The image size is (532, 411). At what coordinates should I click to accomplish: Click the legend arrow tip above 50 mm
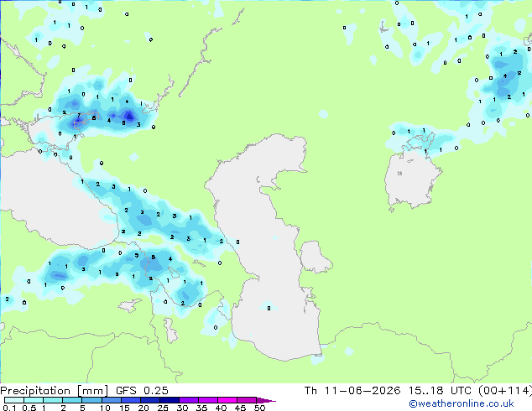pos(266,400)
